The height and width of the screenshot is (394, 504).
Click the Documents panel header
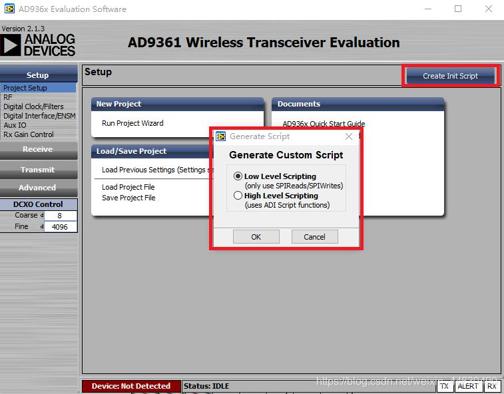pyautogui.click(x=358, y=104)
